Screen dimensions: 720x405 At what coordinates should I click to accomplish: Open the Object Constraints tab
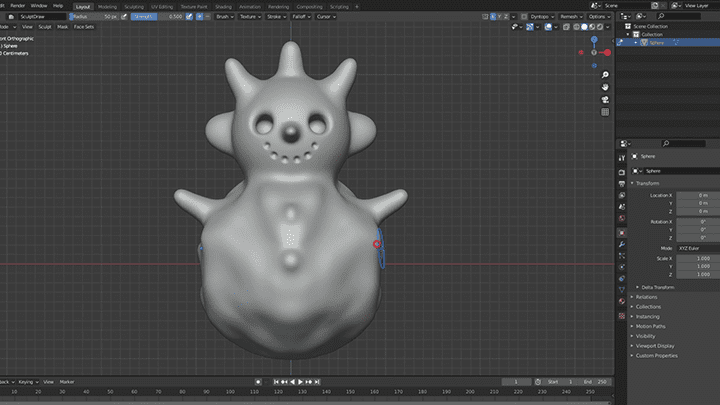pos(622,279)
